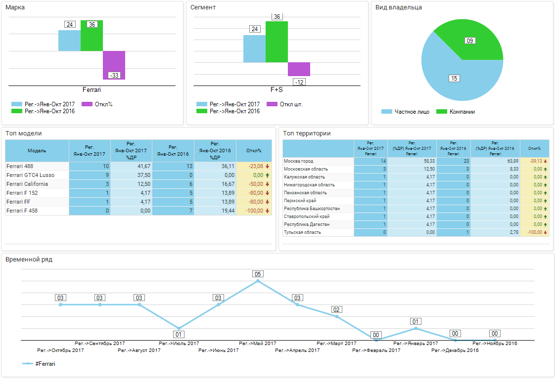Click the March 2017 data point labeled 02
Image resolution: width=555 pixels, height=392 pixels.
pos(336,317)
